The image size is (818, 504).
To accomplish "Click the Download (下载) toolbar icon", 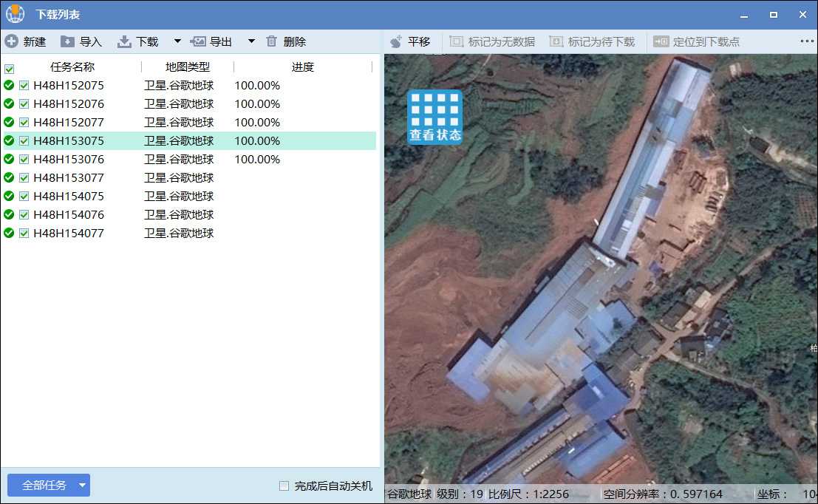I will coord(124,41).
